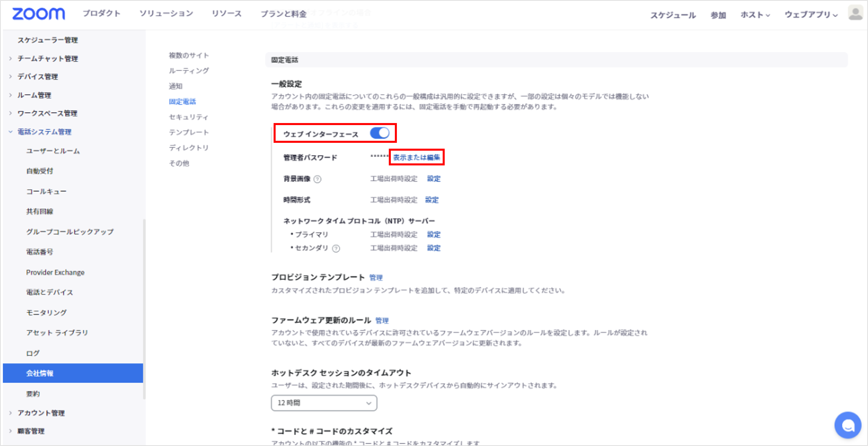Expand ルーム管理 in the sidebar
Viewport: 868px width, 446px height.
pos(10,95)
